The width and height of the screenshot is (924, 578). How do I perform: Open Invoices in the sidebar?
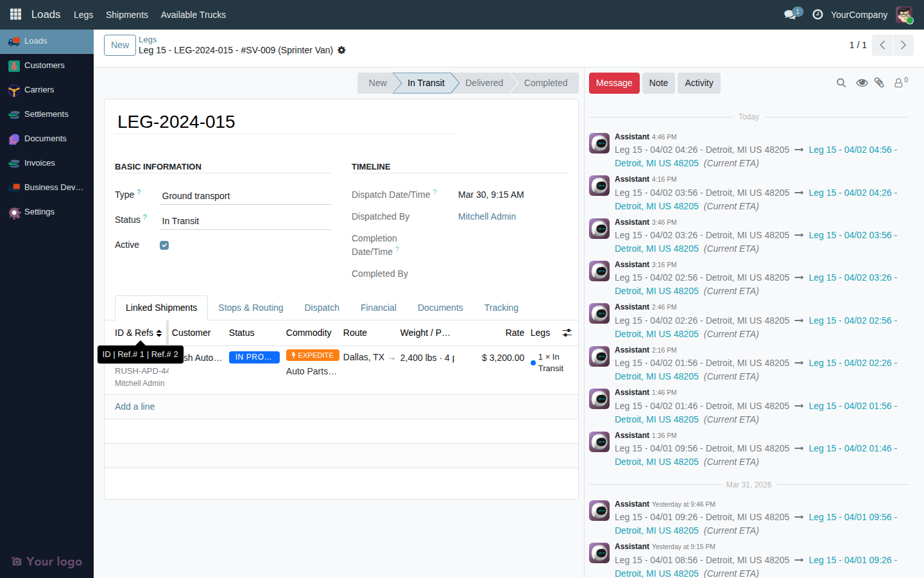(47, 163)
